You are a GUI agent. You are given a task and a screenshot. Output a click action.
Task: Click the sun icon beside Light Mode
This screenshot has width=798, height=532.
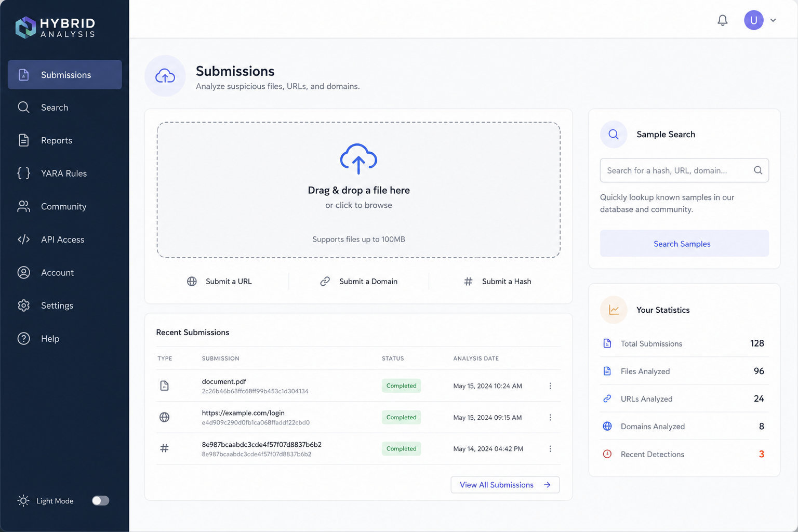[x=23, y=501]
